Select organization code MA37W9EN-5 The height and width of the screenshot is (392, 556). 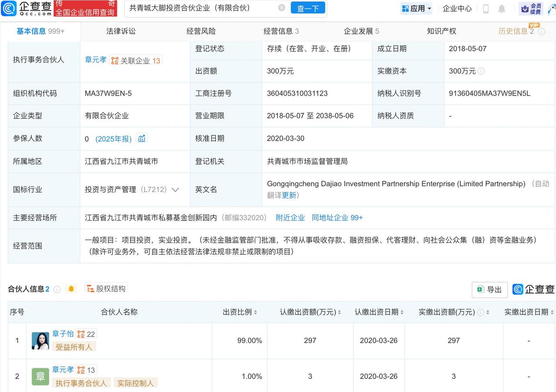108,93
